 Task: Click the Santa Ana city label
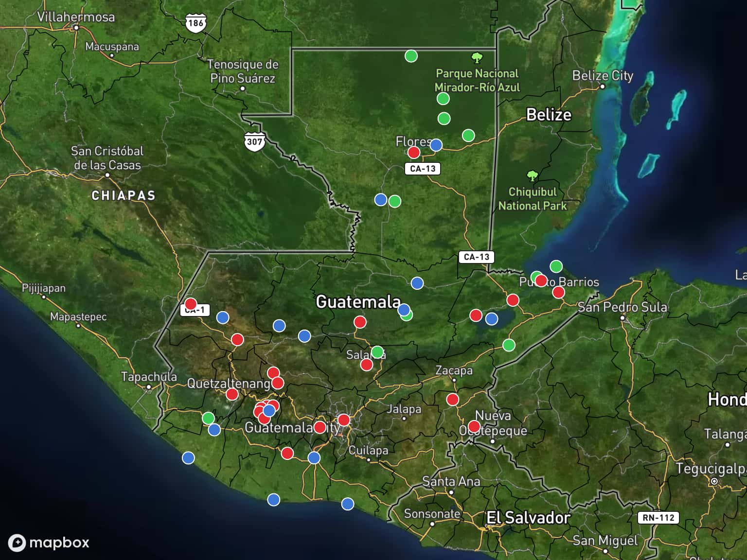coord(451,482)
